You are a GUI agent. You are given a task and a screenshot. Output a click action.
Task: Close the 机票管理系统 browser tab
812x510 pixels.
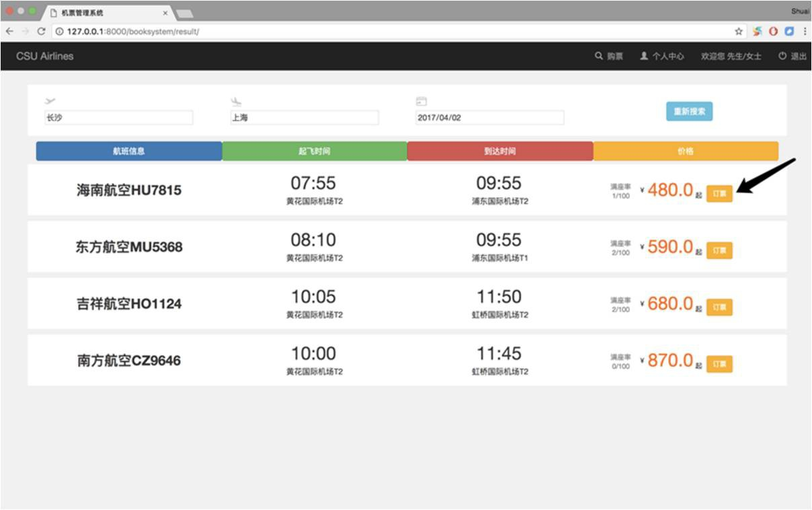coord(165,13)
